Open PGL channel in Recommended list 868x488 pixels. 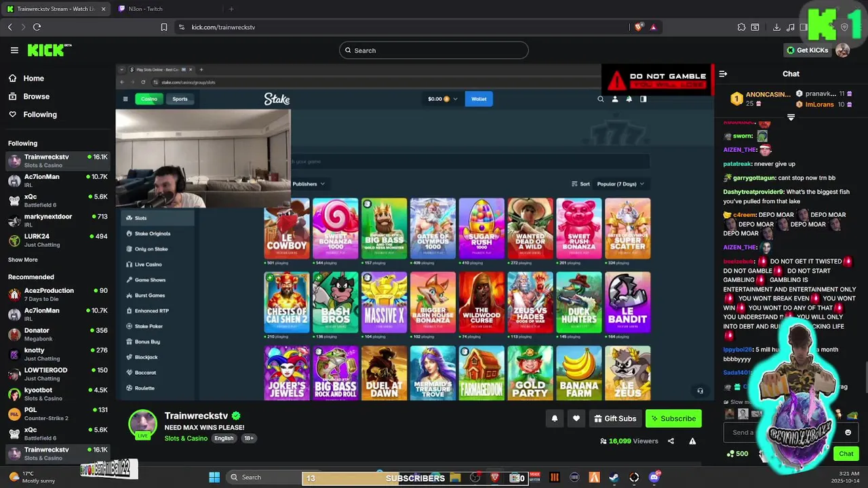[58, 413]
